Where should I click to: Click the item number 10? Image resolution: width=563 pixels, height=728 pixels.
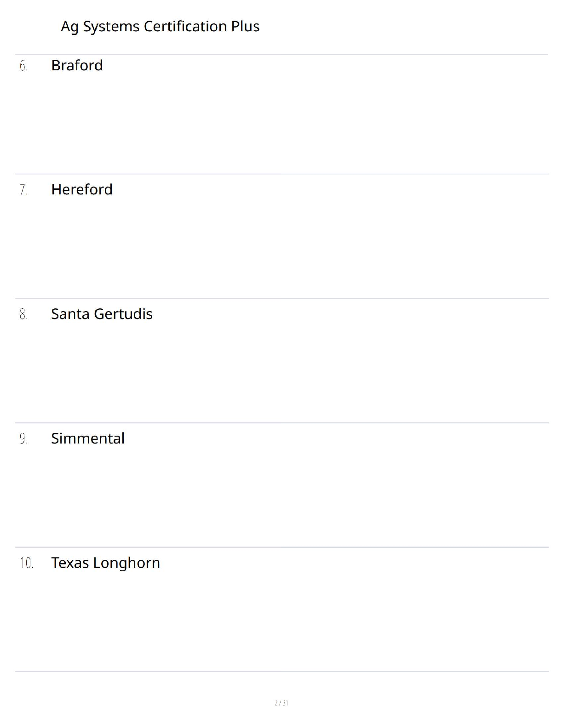(26, 563)
